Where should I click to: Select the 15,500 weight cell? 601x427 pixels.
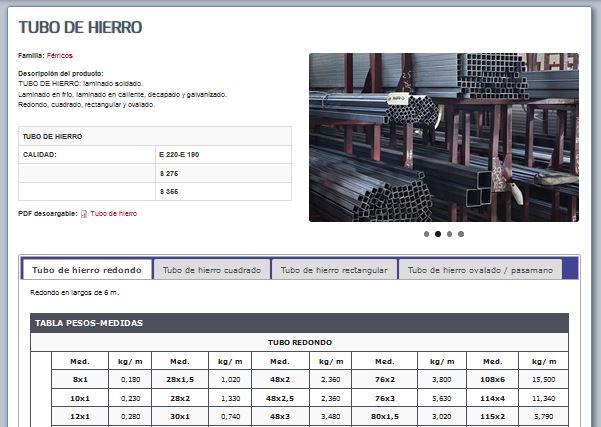click(544, 379)
